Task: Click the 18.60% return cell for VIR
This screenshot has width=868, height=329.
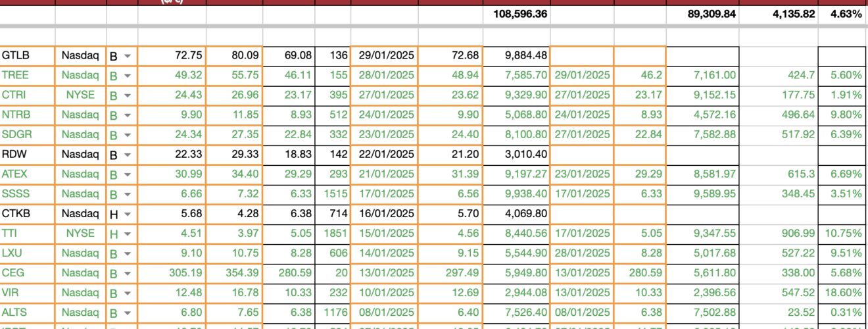Action: [x=842, y=293]
